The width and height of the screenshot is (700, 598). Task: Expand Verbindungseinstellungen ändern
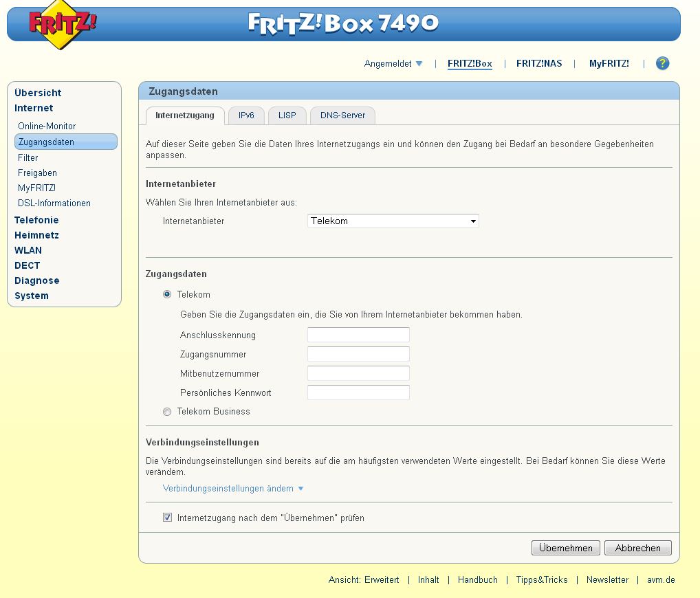(232, 488)
